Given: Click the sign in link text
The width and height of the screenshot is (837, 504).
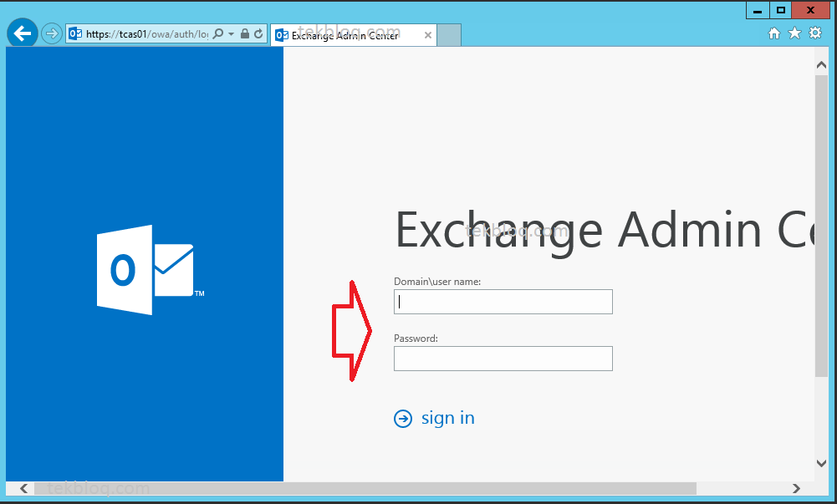Looking at the screenshot, I should click(x=448, y=418).
